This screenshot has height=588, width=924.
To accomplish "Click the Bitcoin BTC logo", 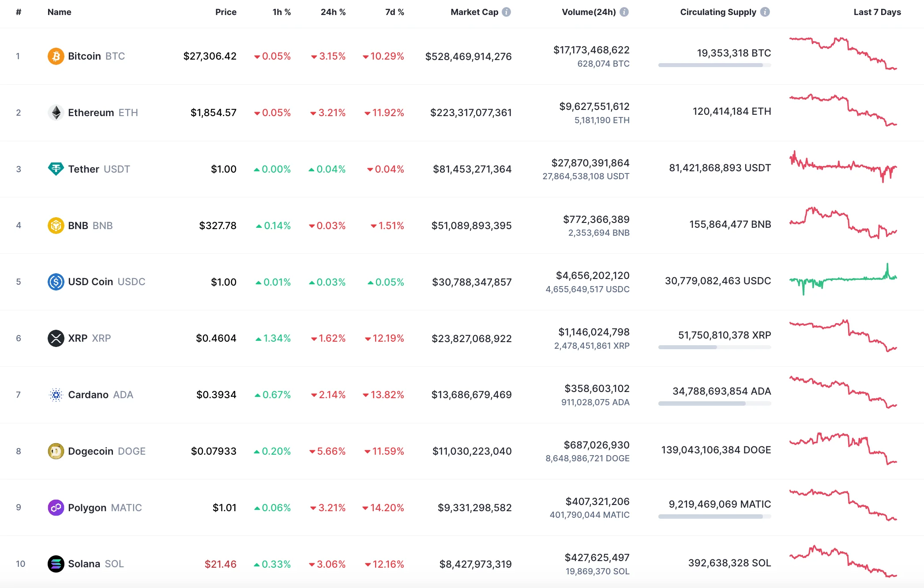I will (x=56, y=56).
